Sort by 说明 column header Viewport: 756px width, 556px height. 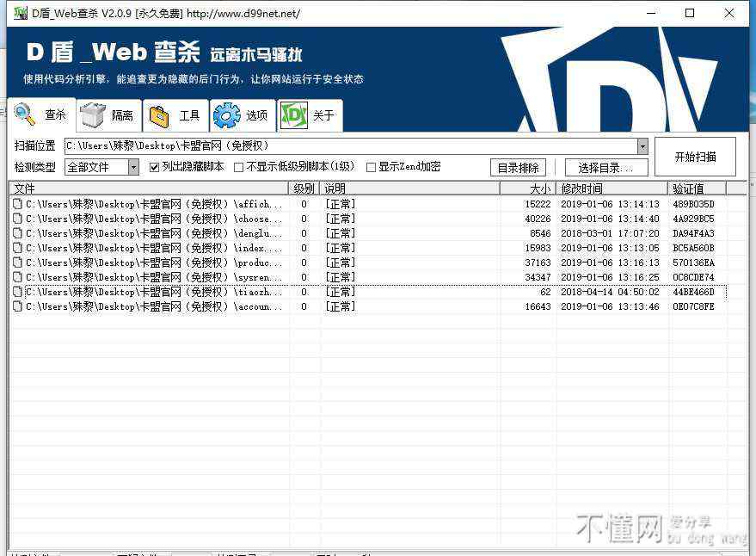[x=409, y=188]
